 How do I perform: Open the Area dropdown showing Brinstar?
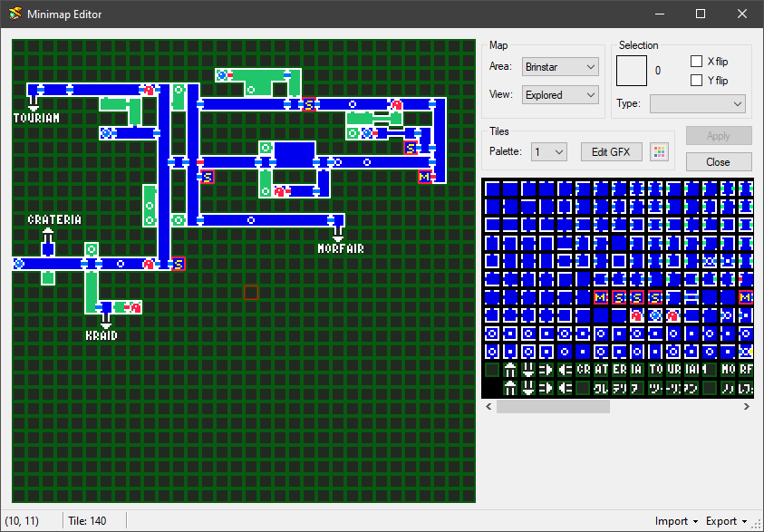tap(560, 67)
